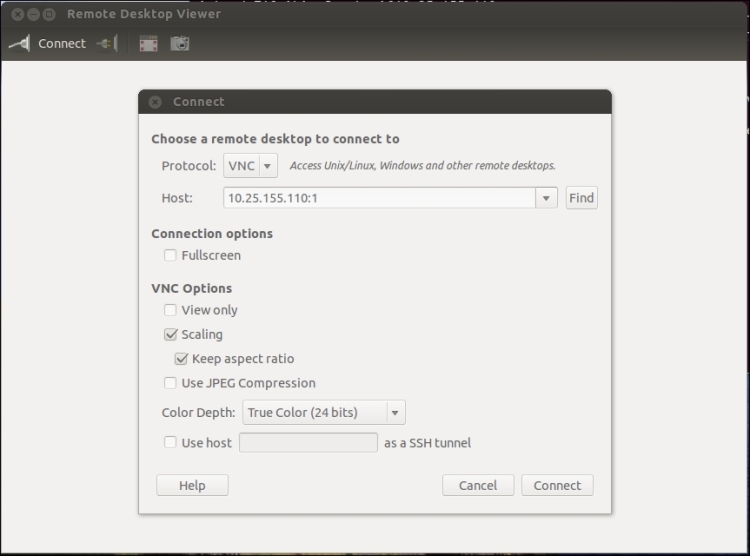Open the Color Depth dropdown

324,412
